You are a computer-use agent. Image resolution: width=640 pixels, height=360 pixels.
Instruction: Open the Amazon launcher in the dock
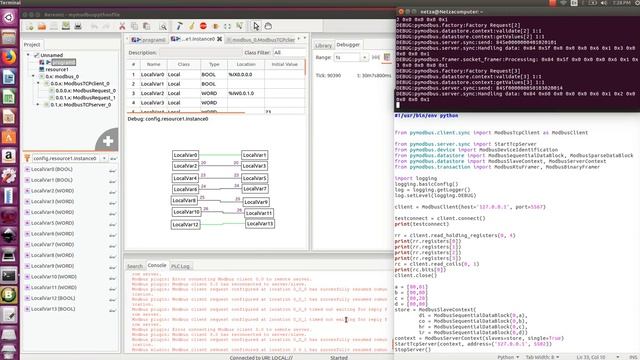point(9,156)
